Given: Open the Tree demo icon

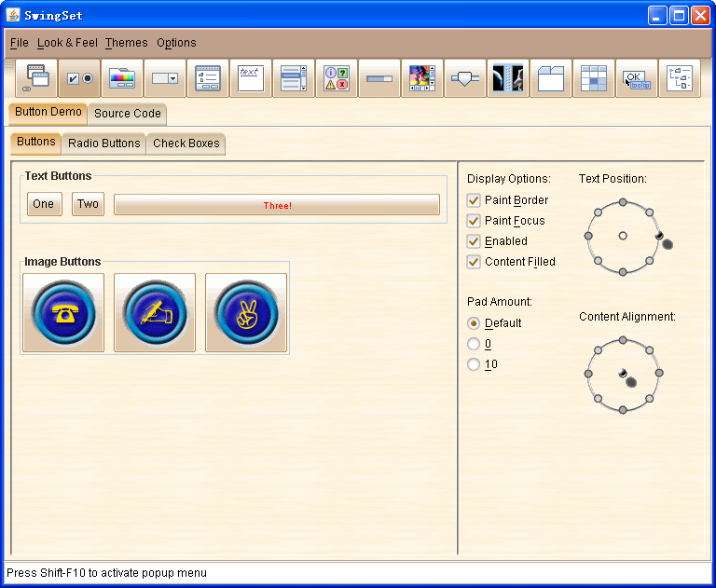Looking at the screenshot, I should click(680, 78).
